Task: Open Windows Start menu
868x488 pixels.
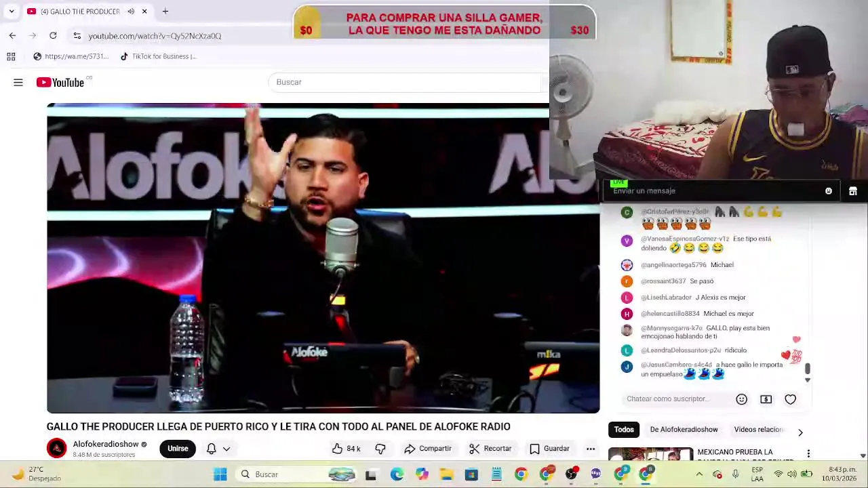Action: point(220,474)
